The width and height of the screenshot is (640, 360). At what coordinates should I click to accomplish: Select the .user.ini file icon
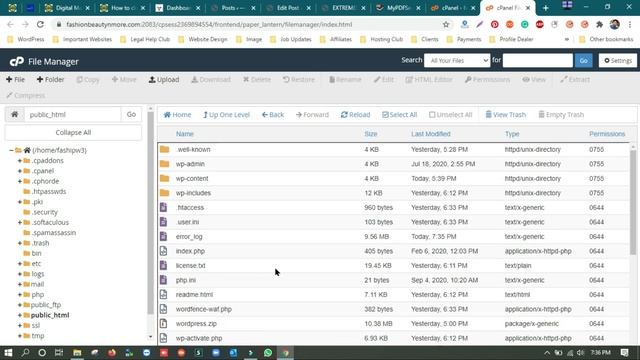tap(164, 222)
